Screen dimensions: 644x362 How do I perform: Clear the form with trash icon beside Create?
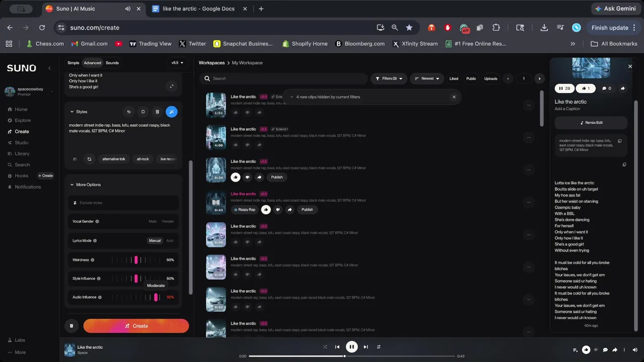[x=71, y=326]
